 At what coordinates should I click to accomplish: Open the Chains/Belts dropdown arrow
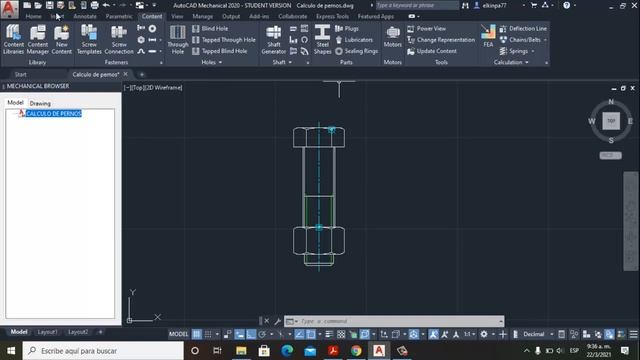[545, 40]
